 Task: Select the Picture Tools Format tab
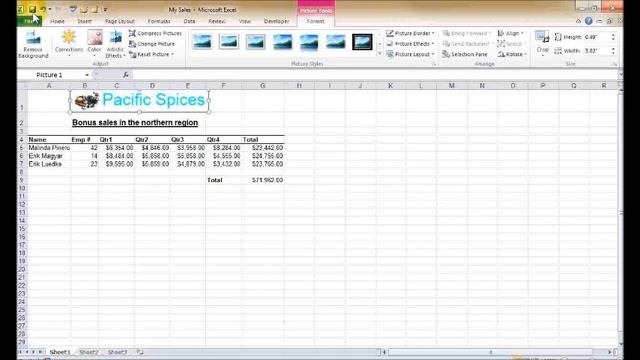tap(316, 21)
